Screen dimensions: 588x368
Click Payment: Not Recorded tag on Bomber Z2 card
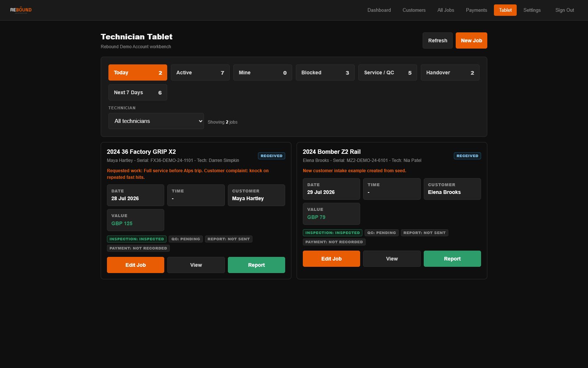[334, 242]
